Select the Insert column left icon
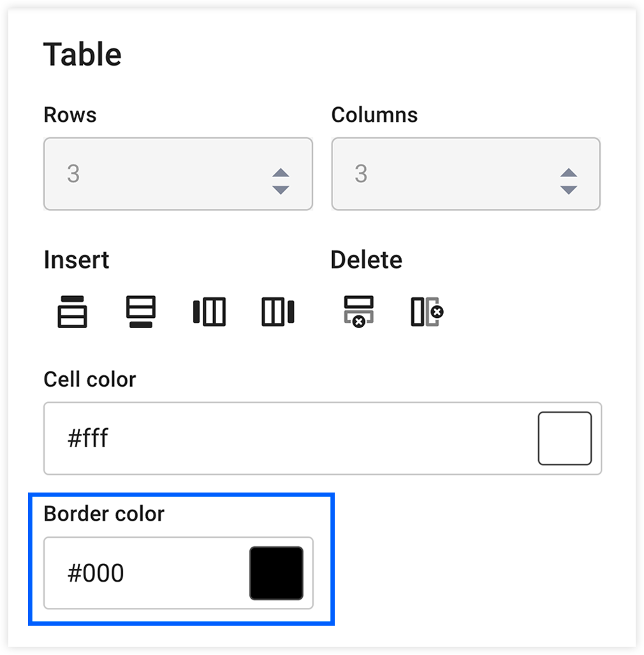 click(209, 312)
